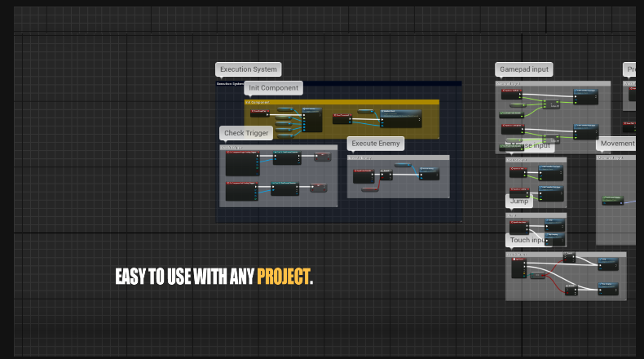This screenshot has width=644, height=359.
Task: Select lower red overlap event in Check Trigger
Action: click(x=242, y=191)
